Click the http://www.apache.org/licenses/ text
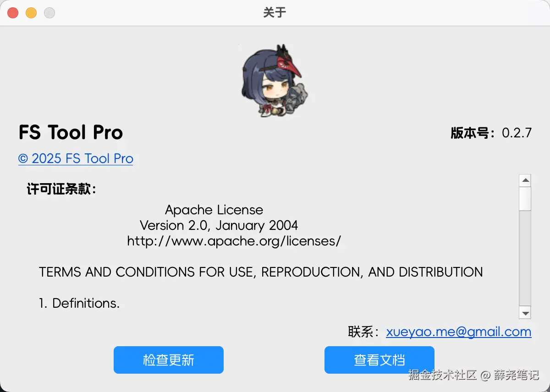Viewport: 550px width, 392px height. coord(234,241)
